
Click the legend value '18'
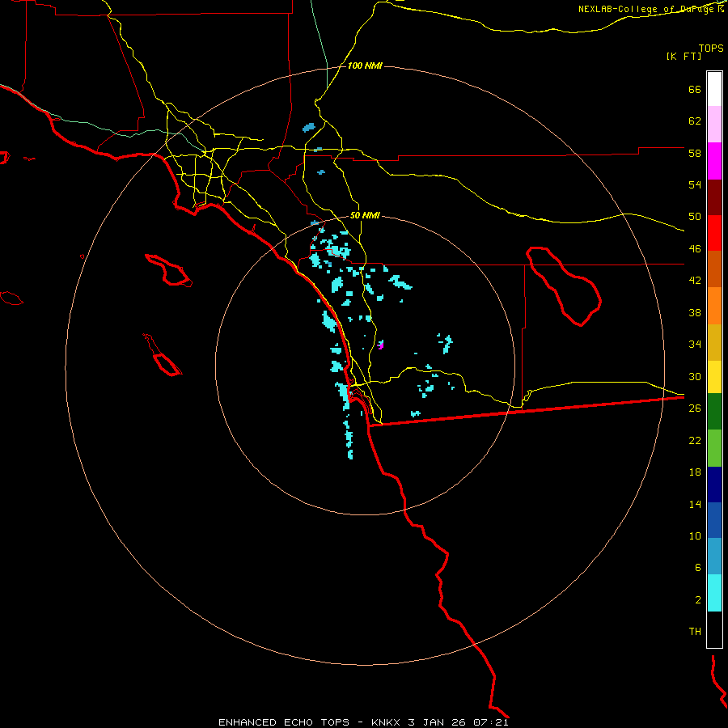tap(695, 472)
